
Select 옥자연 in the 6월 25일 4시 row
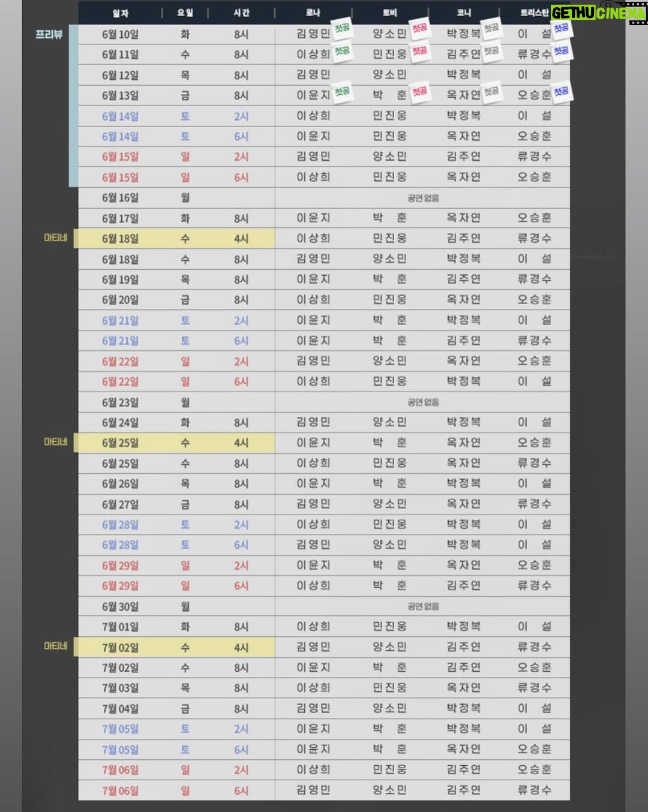click(464, 443)
